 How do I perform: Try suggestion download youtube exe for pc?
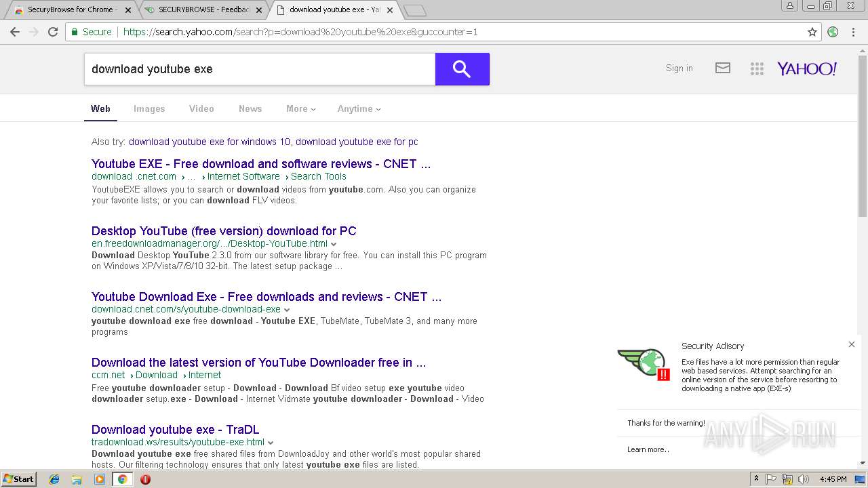357,142
